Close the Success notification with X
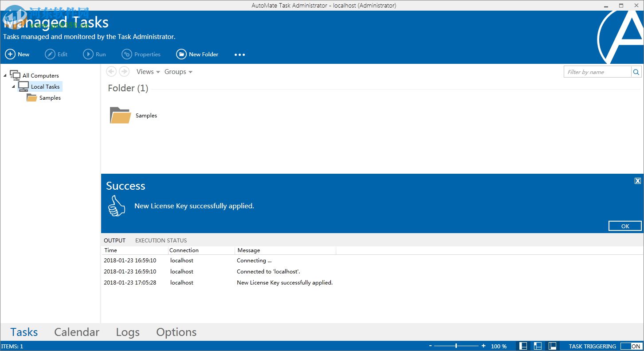Viewport: 644px width, 351px height. (x=637, y=180)
